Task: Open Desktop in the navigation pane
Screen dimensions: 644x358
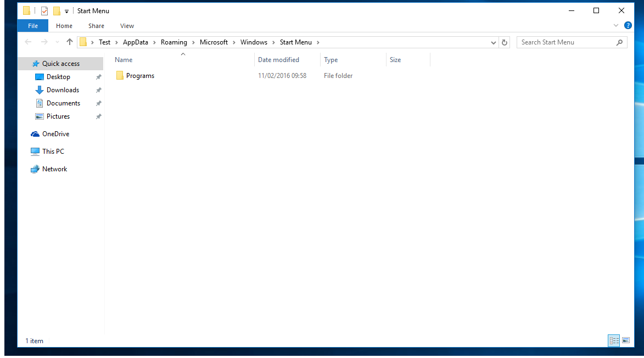Action: click(58, 77)
